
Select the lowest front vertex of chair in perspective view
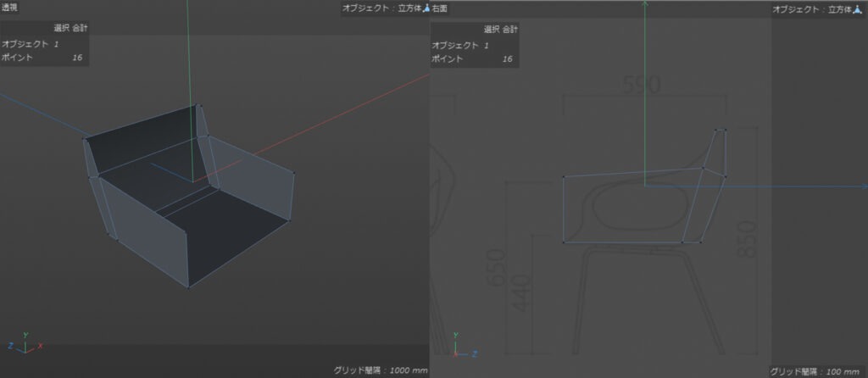pyautogui.click(x=188, y=287)
